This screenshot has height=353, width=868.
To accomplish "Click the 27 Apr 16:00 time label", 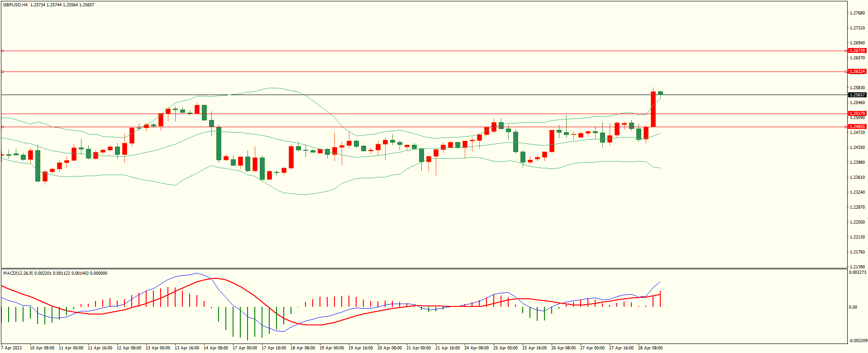I will (621, 348).
